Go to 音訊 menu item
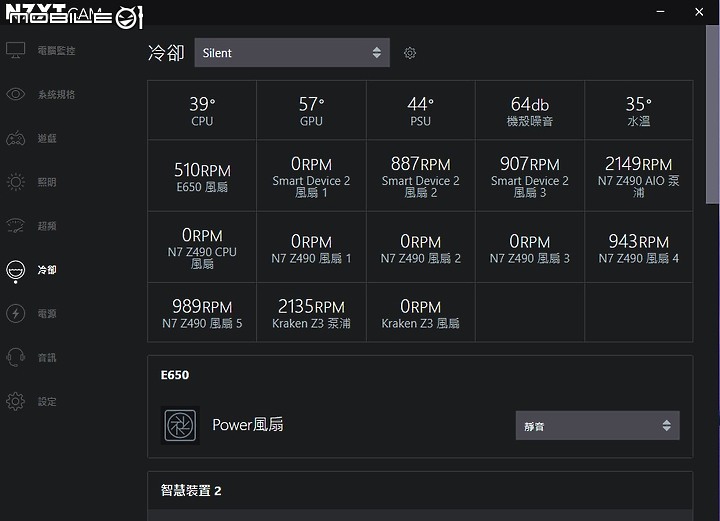The image size is (720, 521). [x=47, y=358]
